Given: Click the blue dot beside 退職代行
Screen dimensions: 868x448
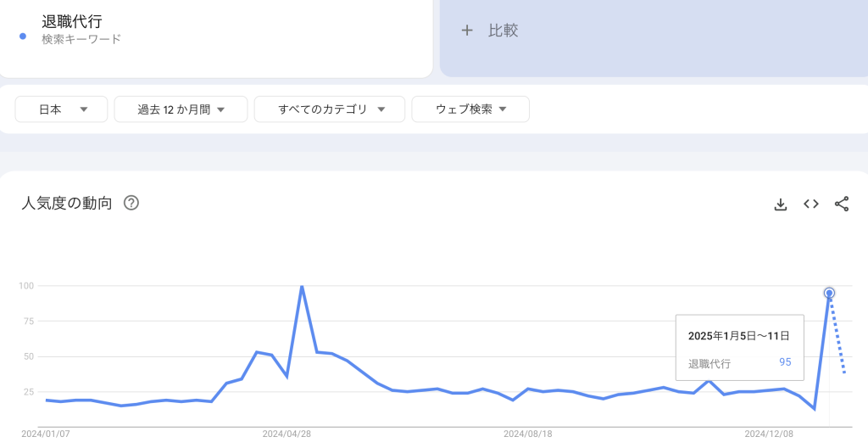Looking at the screenshot, I should point(23,36).
